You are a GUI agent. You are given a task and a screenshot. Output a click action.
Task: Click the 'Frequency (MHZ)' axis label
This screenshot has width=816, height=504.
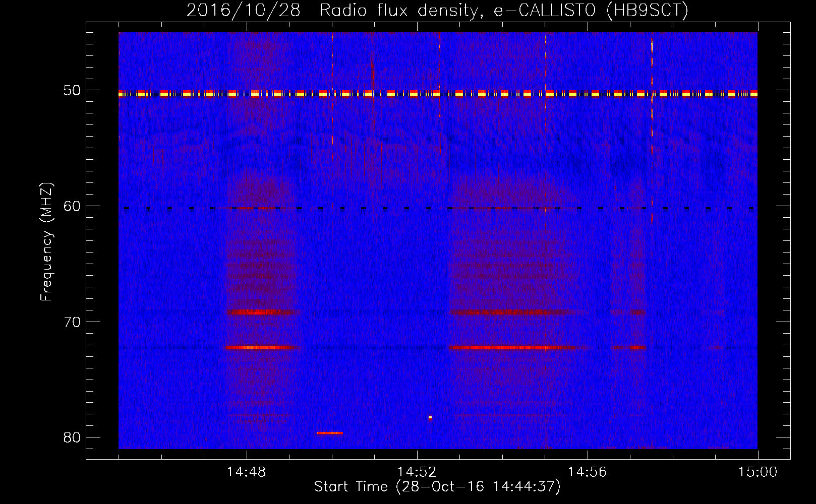(46, 242)
